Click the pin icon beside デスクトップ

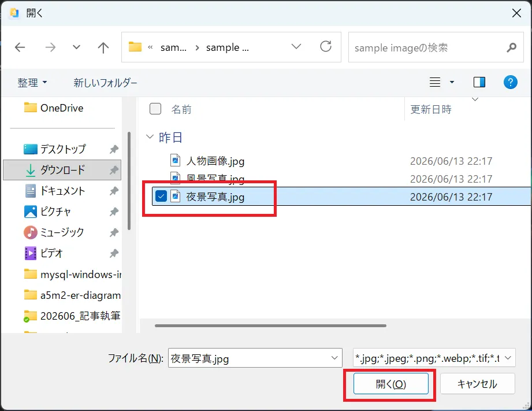click(114, 149)
